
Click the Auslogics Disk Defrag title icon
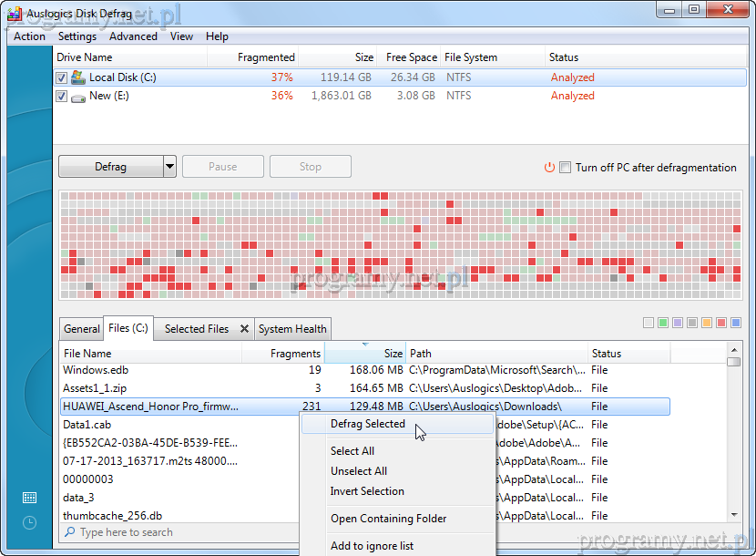pyautogui.click(x=13, y=13)
